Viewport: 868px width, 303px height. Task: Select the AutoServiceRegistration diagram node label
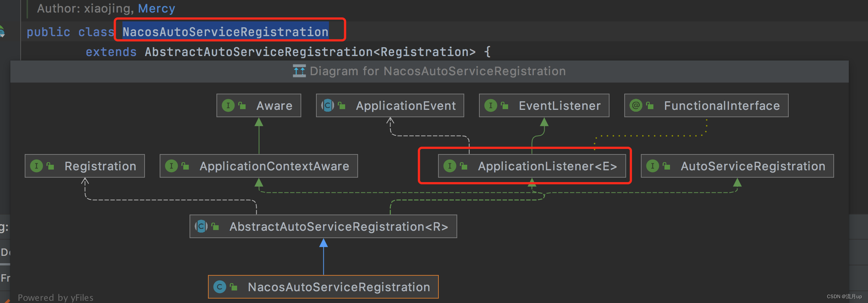[753, 166]
